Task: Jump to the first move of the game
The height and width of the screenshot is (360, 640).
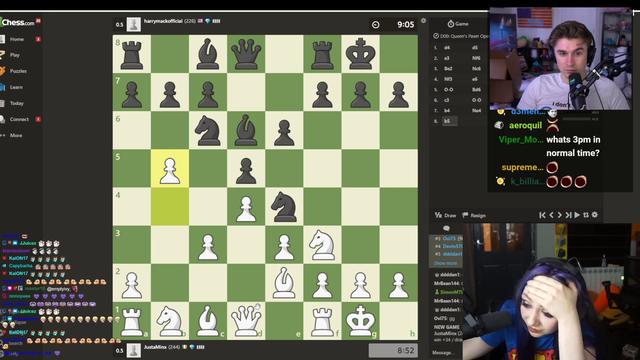Action: (x=542, y=215)
